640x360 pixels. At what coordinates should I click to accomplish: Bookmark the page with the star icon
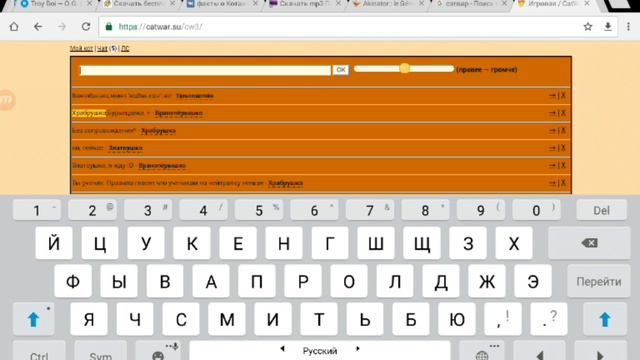(588, 27)
